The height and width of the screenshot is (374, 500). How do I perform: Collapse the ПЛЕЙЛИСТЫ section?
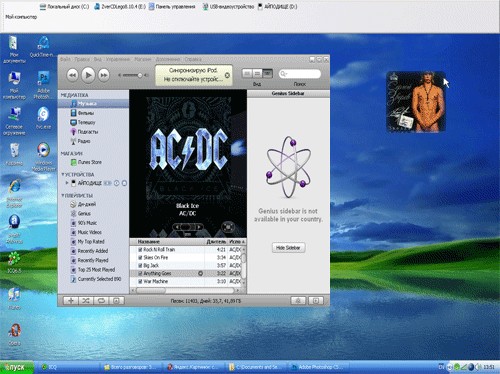[63, 195]
